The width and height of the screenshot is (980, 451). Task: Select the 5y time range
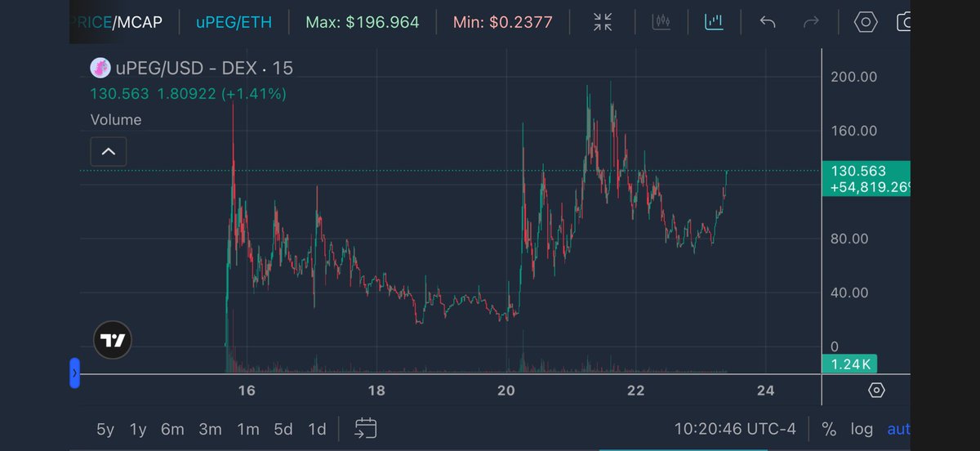click(105, 429)
